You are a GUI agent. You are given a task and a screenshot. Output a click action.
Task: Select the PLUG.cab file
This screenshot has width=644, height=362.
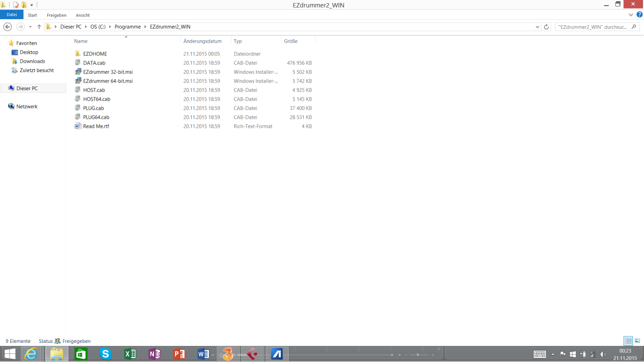point(94,108)
